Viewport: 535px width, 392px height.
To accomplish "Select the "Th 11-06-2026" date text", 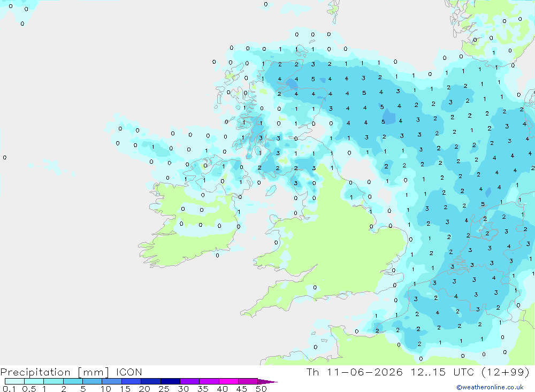I will tap(354, 372).
